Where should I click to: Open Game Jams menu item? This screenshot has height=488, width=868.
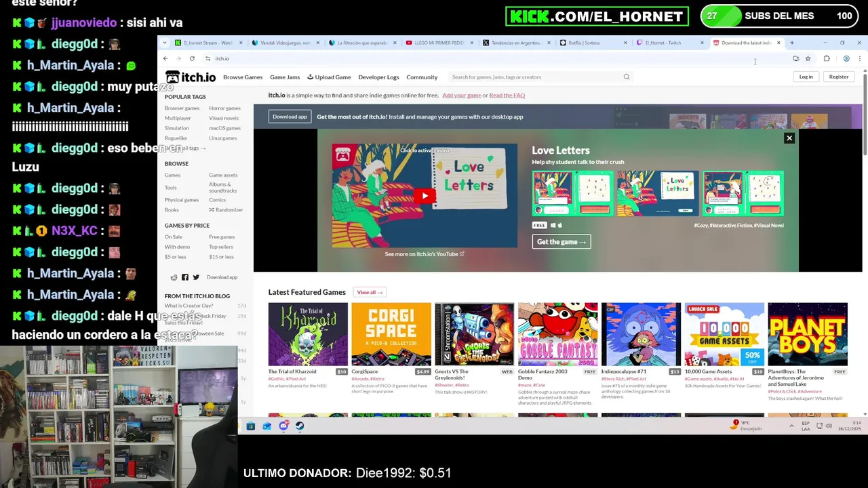(x=285, y=77)
